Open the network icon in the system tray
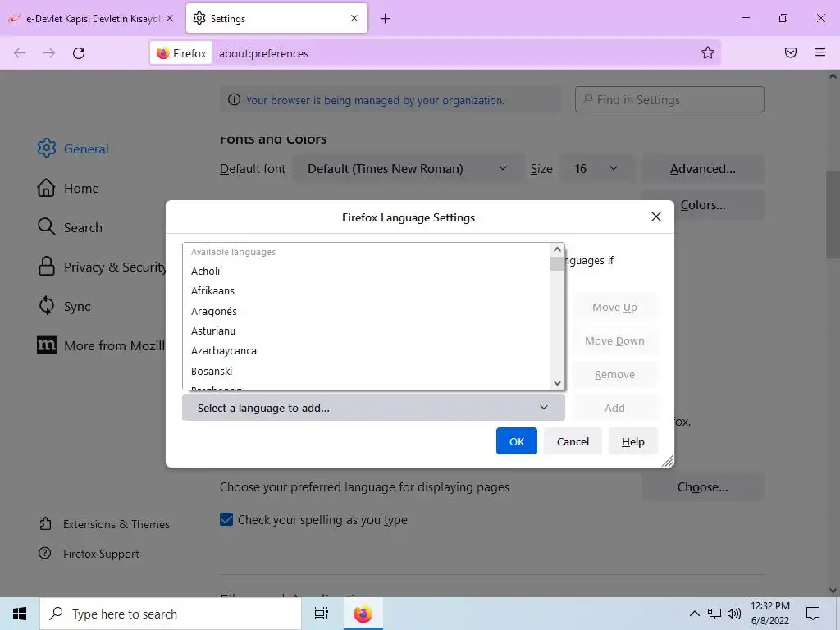 click(714, 614)
